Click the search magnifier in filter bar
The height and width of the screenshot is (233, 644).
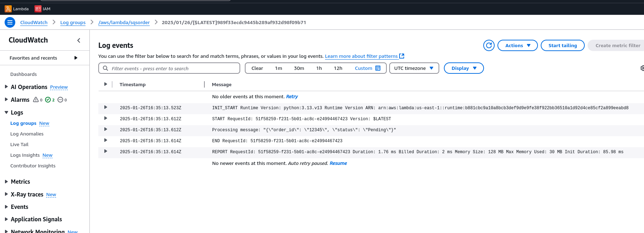105,68
